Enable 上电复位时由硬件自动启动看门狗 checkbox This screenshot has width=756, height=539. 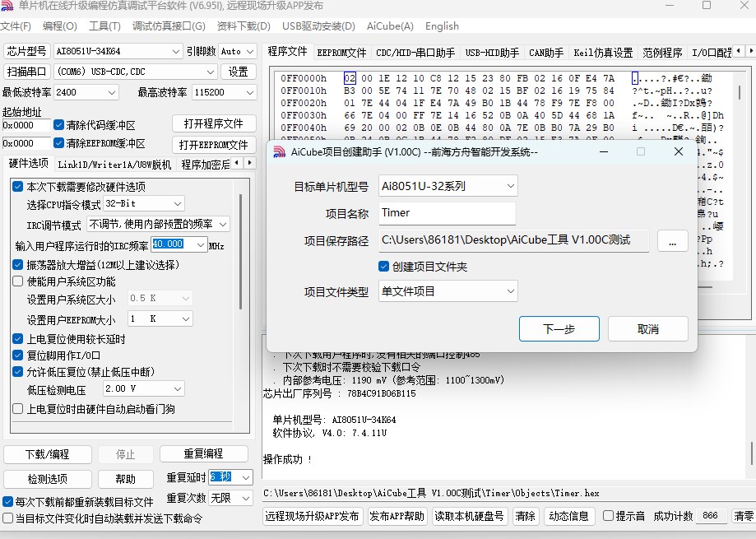click(18, 409)
